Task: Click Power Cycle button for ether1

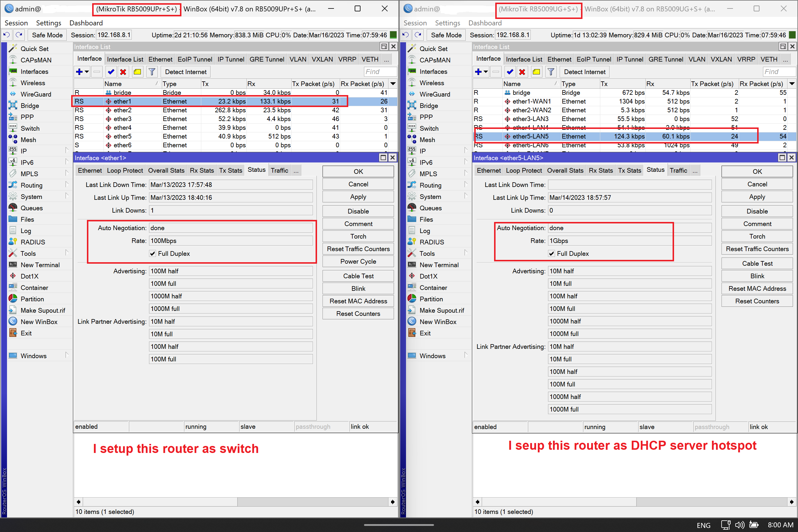Action: click(x=358, y=261)
